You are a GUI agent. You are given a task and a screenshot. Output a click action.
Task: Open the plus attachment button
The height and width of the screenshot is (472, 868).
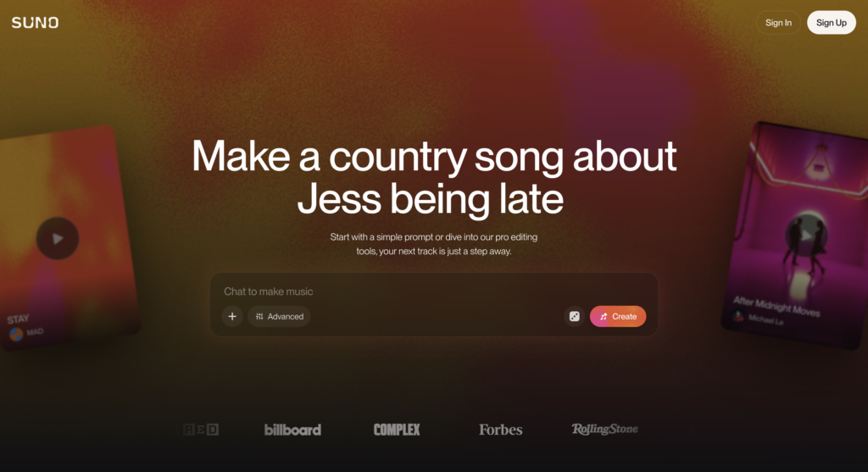click(x=232, y=317)
